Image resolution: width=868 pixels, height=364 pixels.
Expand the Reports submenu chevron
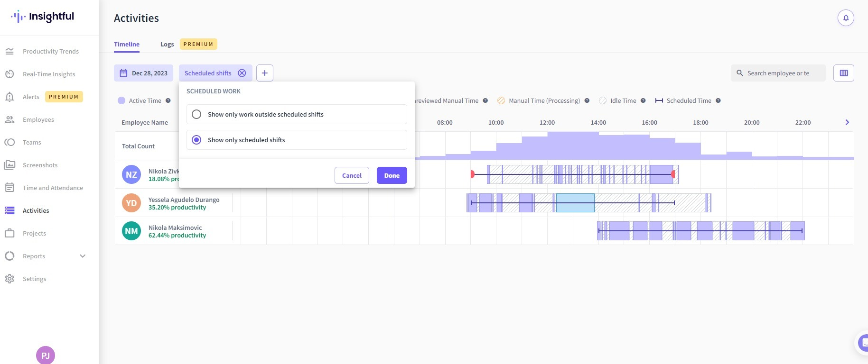(x=83, y=256)
